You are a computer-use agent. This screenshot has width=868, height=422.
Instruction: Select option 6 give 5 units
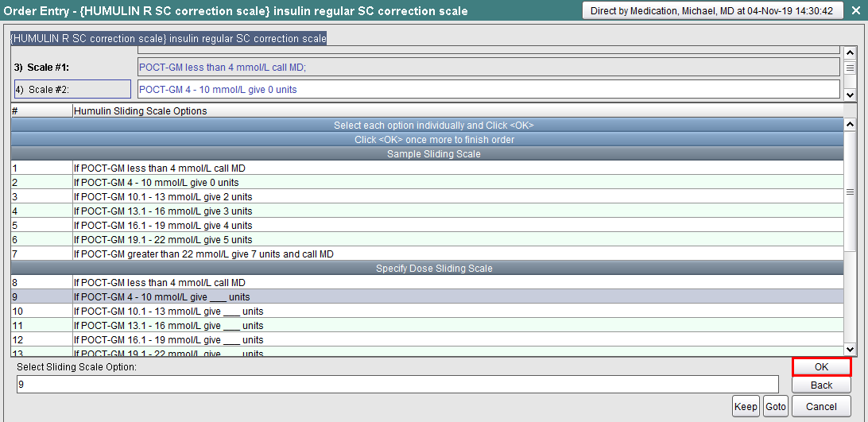click(x=428, y=240)
